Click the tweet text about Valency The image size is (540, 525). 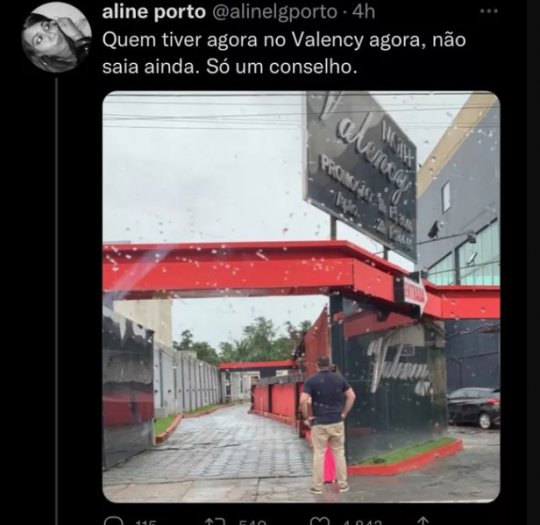pyautogui.click(x=284, y=53)
